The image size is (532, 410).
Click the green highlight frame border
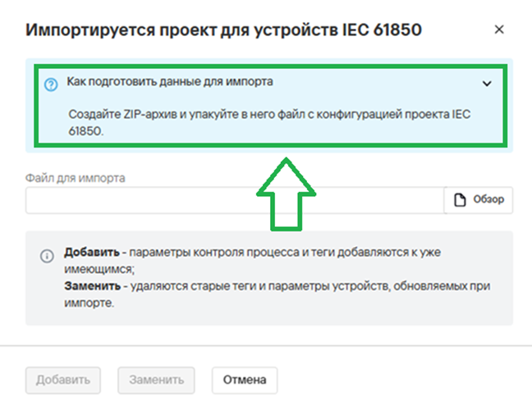271,66
